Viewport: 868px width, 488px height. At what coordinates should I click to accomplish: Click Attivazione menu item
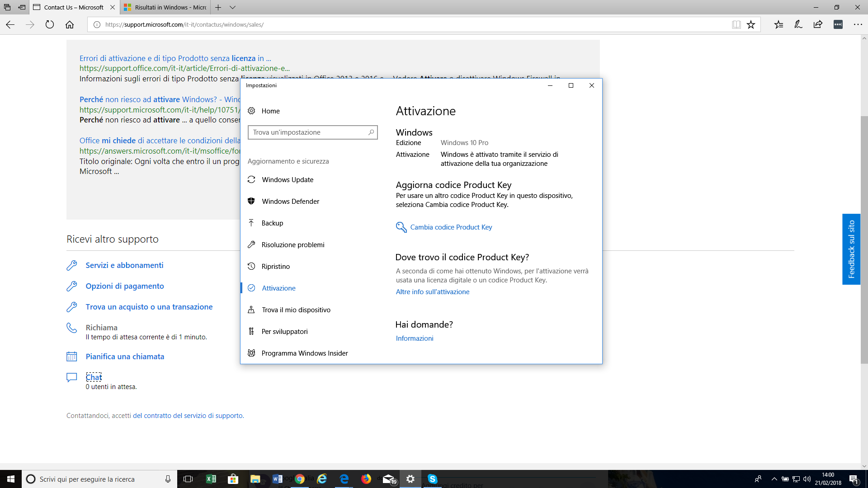(x=278, y=288)
